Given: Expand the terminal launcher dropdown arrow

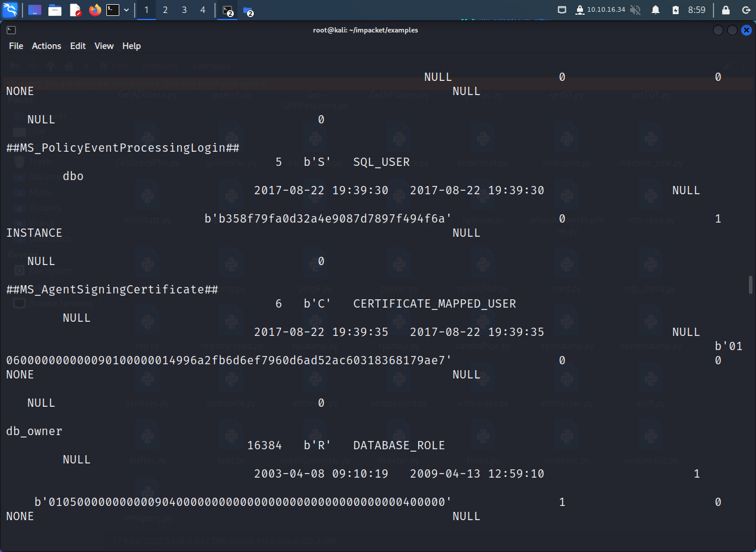Looking at the screenshot, I should [126, 10].
